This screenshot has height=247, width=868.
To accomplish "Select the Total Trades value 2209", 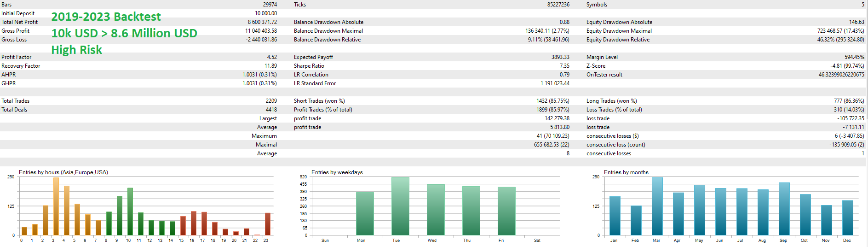I will tap(271, 101).
